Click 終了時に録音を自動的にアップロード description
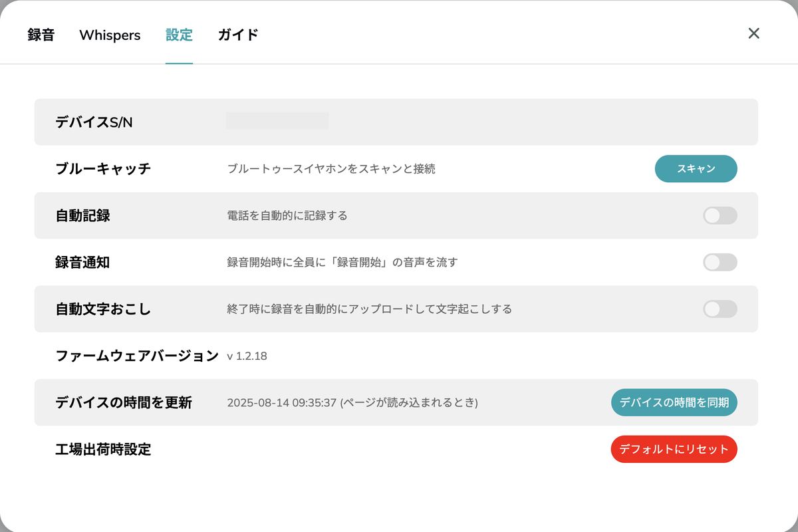798x532 pixels. (x=370, y=309)
